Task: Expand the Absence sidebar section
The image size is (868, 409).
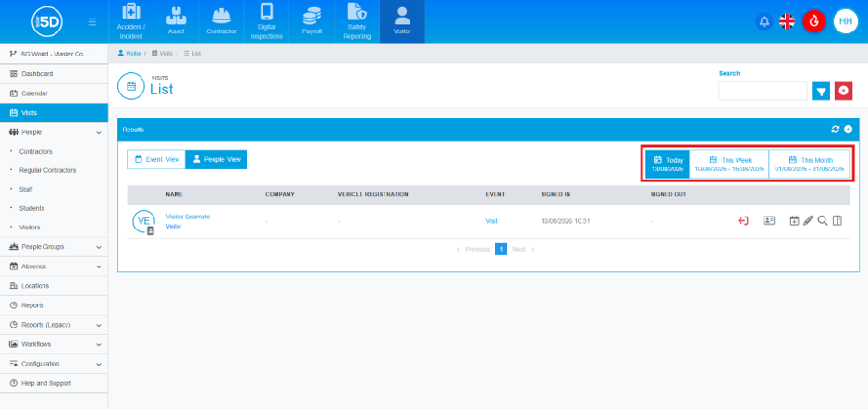Action: coord(54,266)
